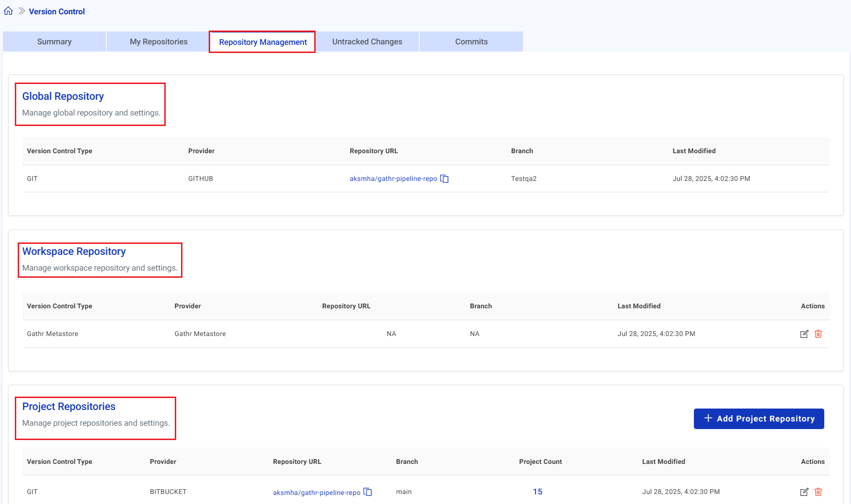This screenshot has height=504, width=851.
Task: Open the aksmha/gathr-pipeline-repo project repository link
Action: coord(316,492)
